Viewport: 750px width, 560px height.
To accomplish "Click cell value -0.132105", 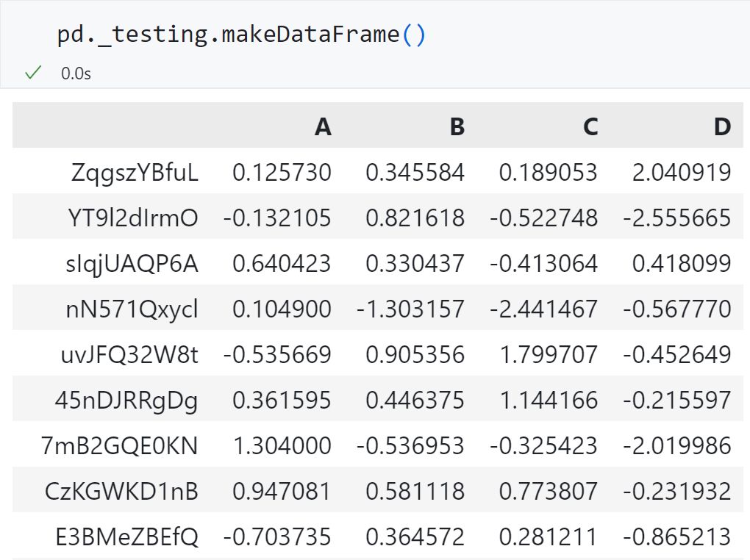I will [x=277, y=218].
